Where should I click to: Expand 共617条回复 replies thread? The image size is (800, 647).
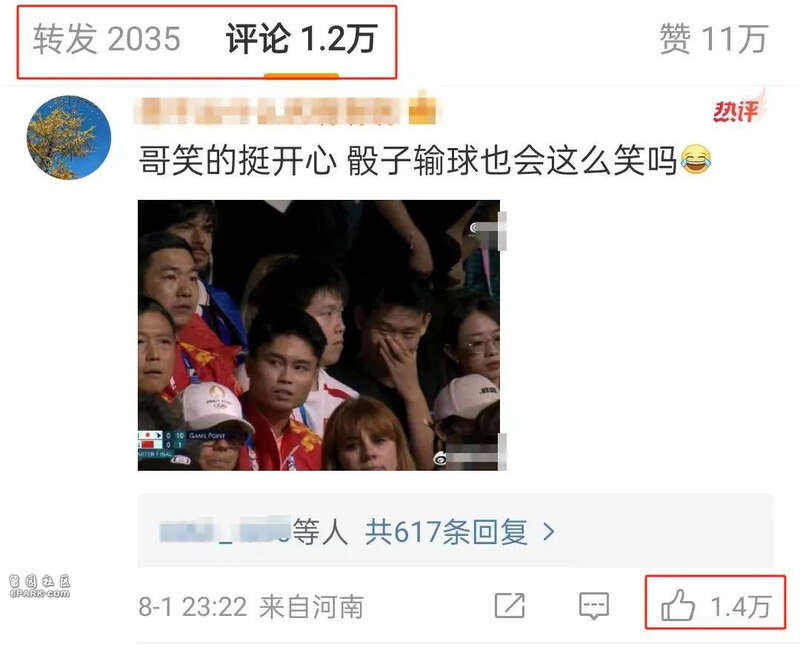click(446, 532)
